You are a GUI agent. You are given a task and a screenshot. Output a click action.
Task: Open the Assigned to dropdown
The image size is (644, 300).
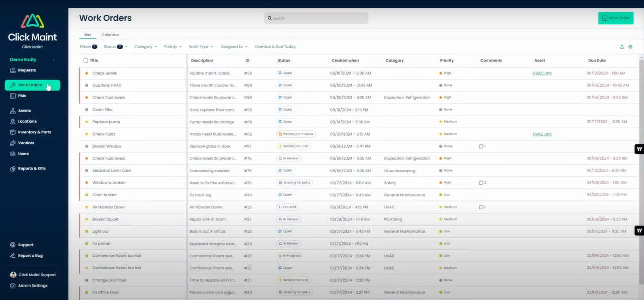point(234,46)
